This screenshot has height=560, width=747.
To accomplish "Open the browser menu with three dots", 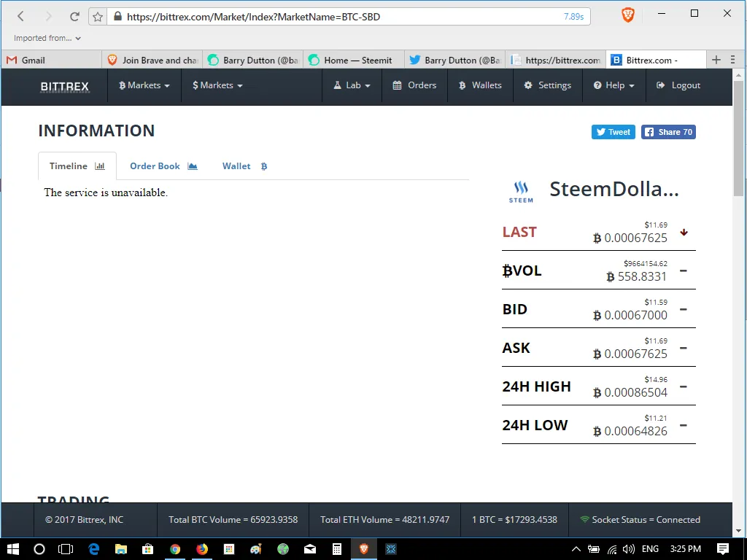I will pyautogui.click(x=732, y=60).
